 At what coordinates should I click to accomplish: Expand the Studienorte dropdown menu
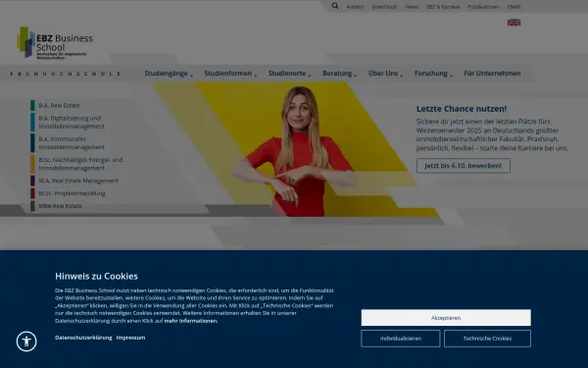click(289, 74)
